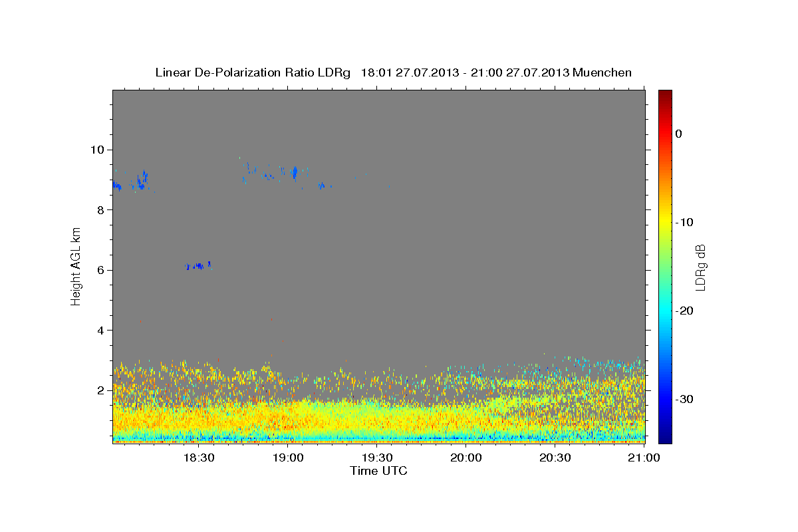Click the 21:00 time tick label
The height and width of the screenshot is (532, 798).
[x=644, y=458]
